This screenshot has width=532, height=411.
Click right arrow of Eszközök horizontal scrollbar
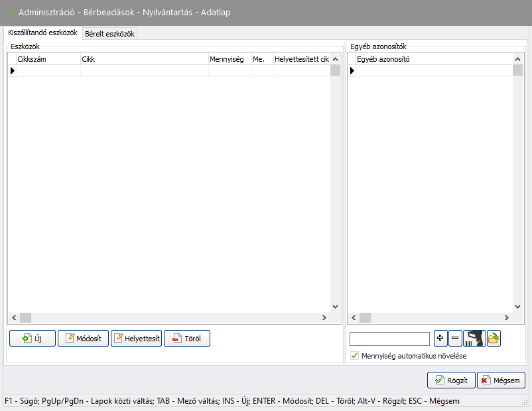324,318
